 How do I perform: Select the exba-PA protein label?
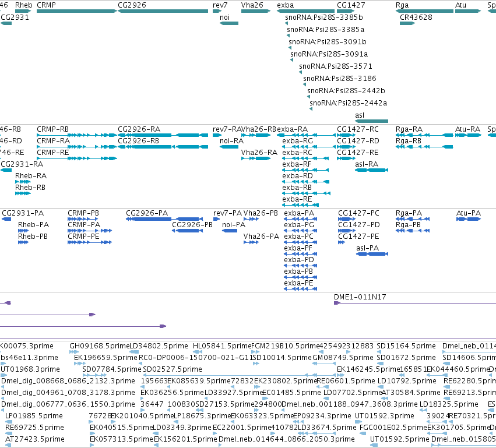coord(299,213)
